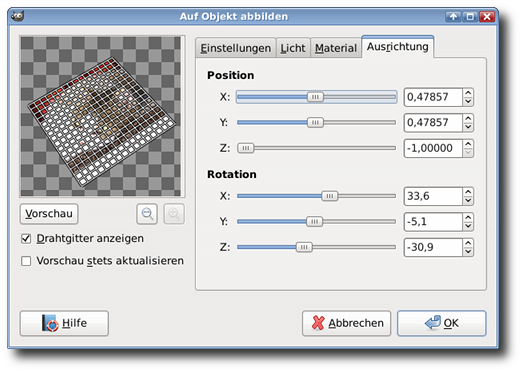The height and width of the screenshot is (372, 522).
Task: Click Abbrechen to cancel
Action: (346, 323)
